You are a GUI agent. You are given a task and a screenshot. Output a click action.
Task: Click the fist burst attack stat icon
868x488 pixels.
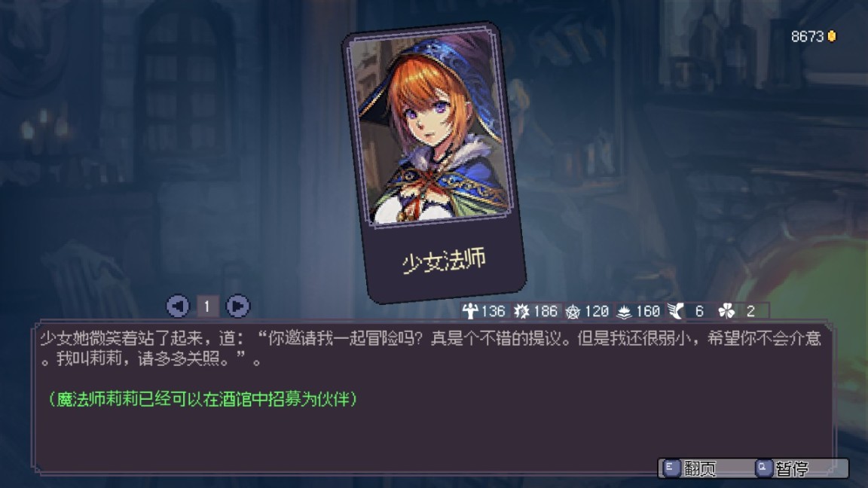click(521, 312)
